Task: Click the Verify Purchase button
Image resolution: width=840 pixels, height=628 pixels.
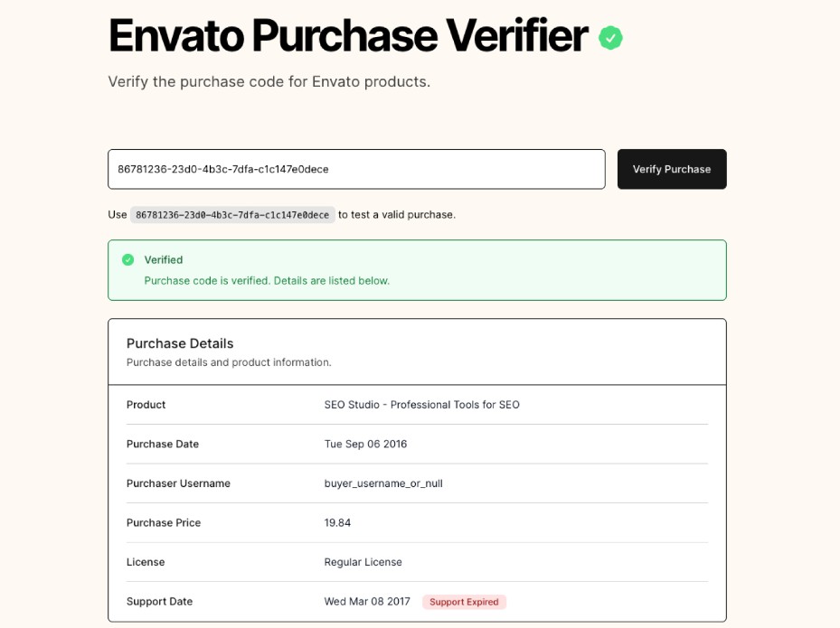Action: tap(671, 169)
